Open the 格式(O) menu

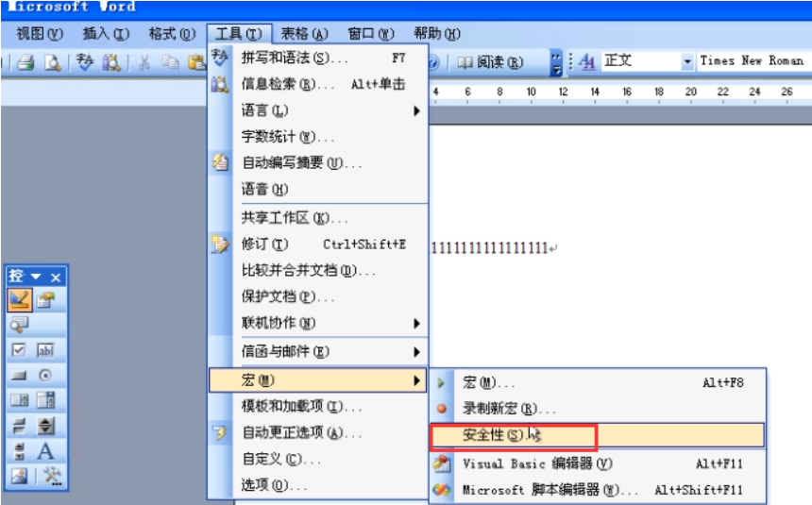click(x=173, y=34)
